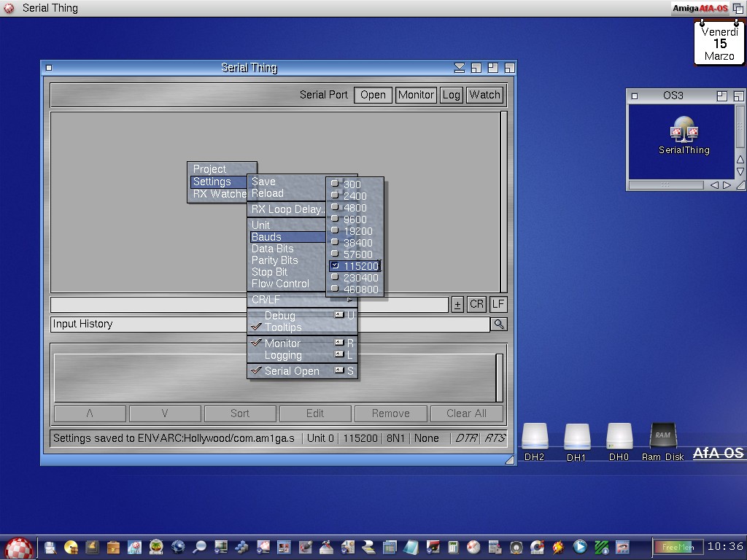Select the 9600 baud rate option
This screenshot has width=747, height=560.
[x=355, y=219]
